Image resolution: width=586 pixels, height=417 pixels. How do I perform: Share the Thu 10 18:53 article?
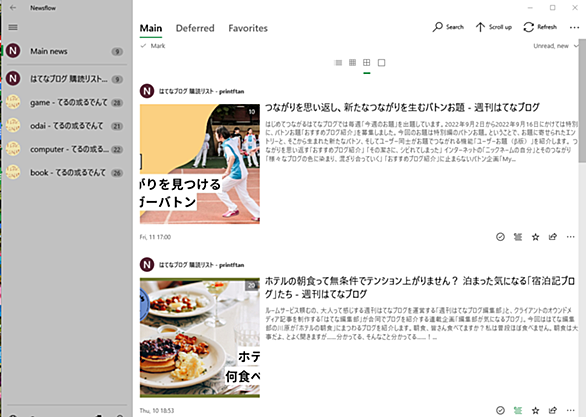point(553,410)
